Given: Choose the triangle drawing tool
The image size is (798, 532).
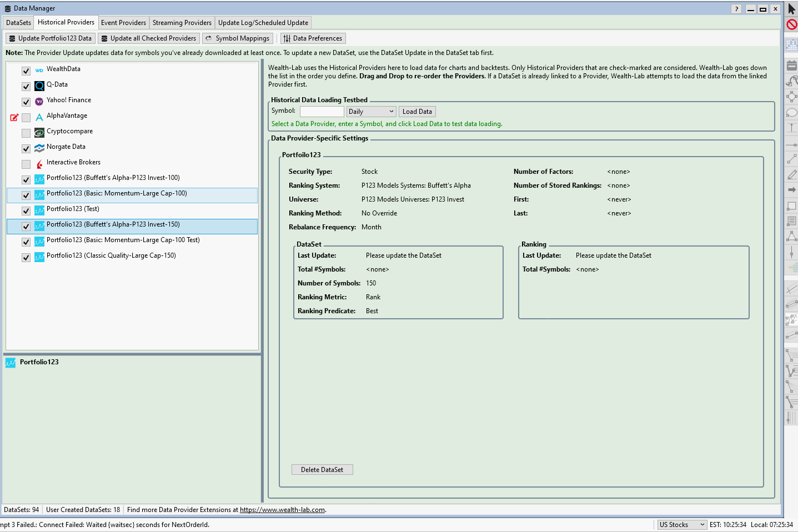Looking at the screenshot, I should pos(792,237).
